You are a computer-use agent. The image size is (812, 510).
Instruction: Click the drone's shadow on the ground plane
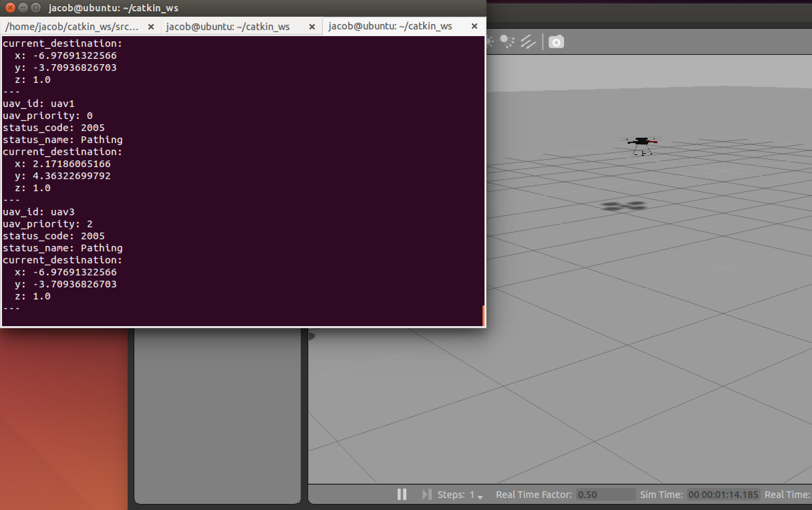pos(624,206)
